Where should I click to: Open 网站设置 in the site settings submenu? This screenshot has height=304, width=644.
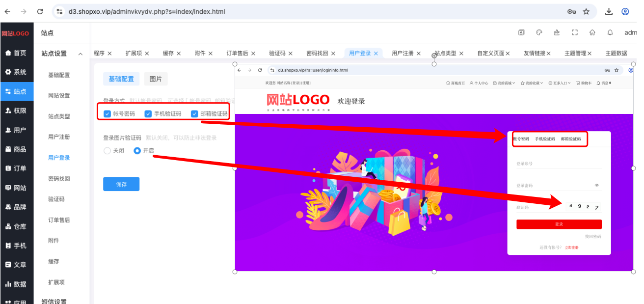coord(59,96)
